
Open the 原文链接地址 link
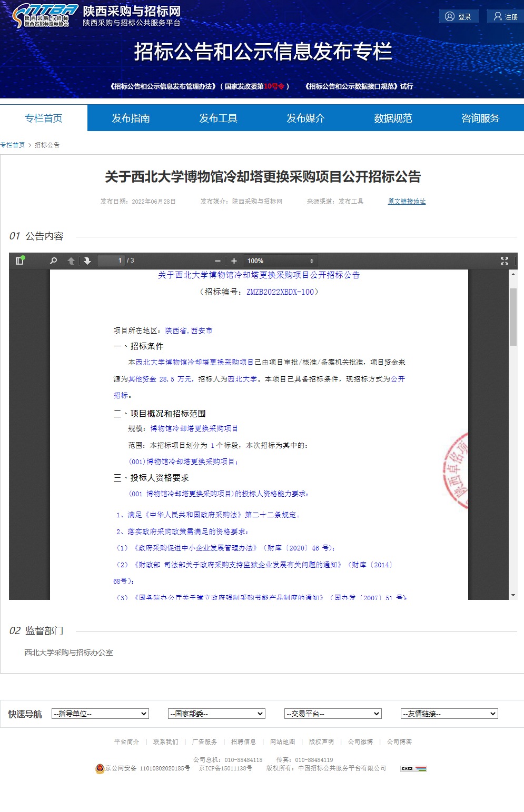(407, 202)
